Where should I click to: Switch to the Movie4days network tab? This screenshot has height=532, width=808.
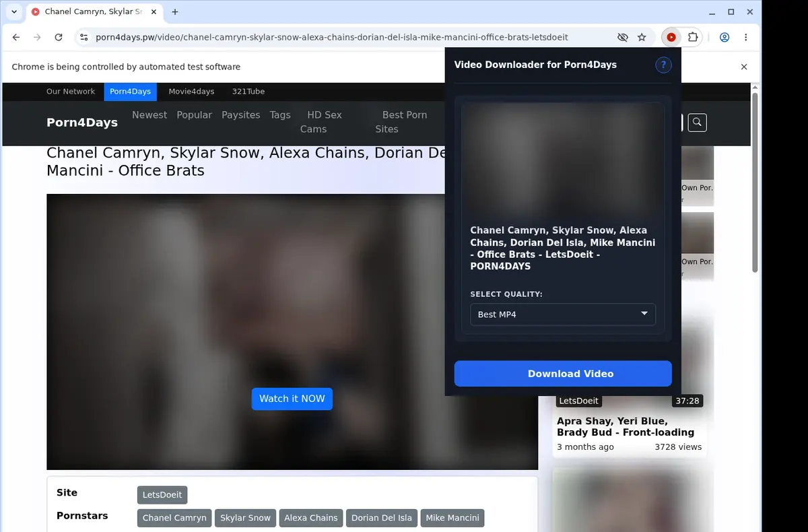(191, 92)
